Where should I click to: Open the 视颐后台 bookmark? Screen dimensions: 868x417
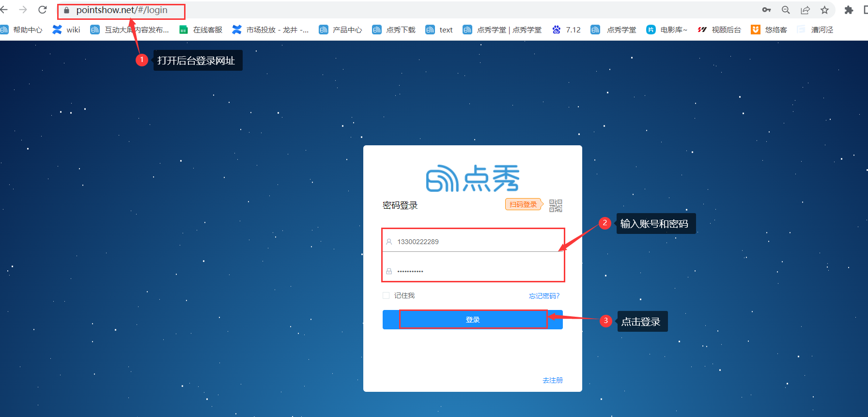coord(719,30)
